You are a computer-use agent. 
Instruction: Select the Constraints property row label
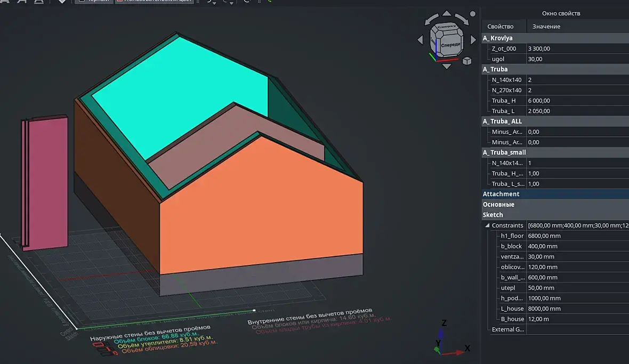tap(507, 225)
